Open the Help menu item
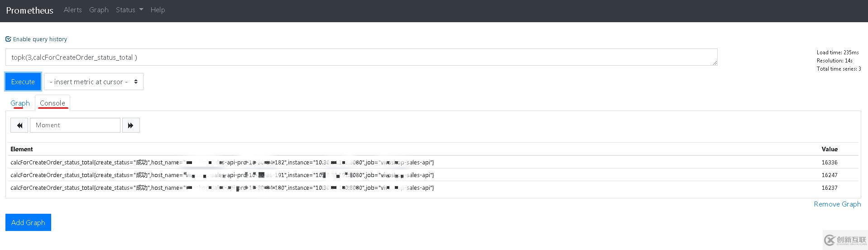 pyautogui.click(x=158, y=10)
